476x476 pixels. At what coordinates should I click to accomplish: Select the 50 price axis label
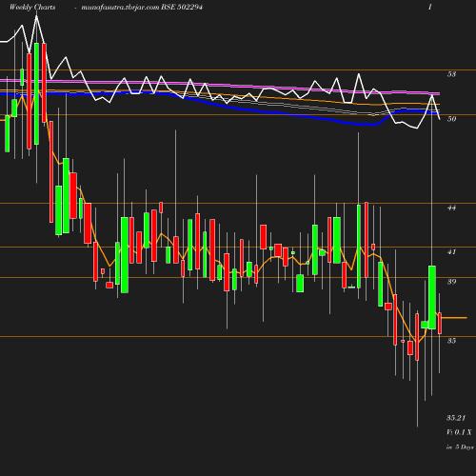(x=451, y=119)
